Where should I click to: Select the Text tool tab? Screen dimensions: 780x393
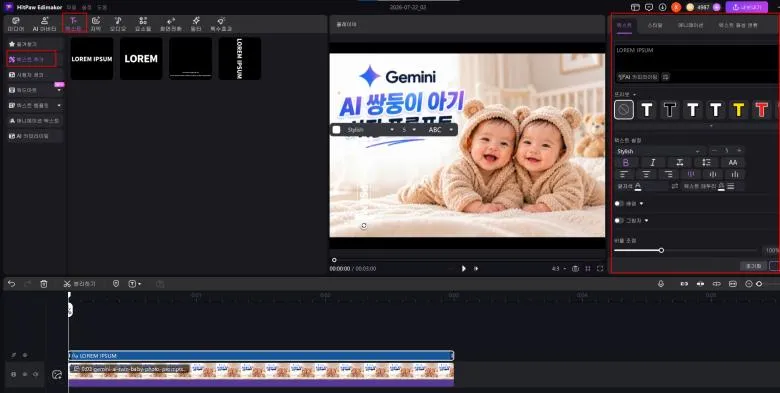point(74,24)
